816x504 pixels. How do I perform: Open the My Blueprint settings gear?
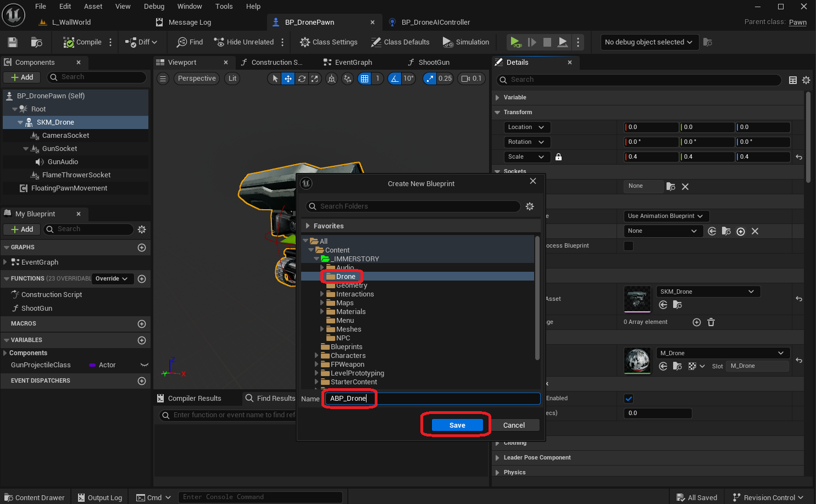[x=142, y=229]
